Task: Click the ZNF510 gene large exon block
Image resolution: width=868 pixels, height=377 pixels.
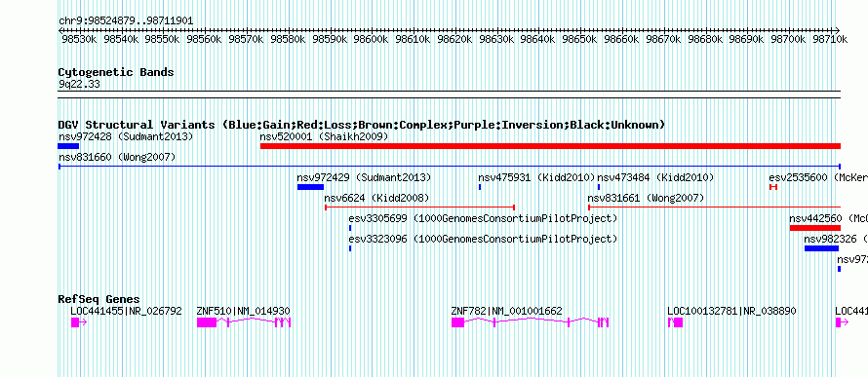Action: (207, 322)
